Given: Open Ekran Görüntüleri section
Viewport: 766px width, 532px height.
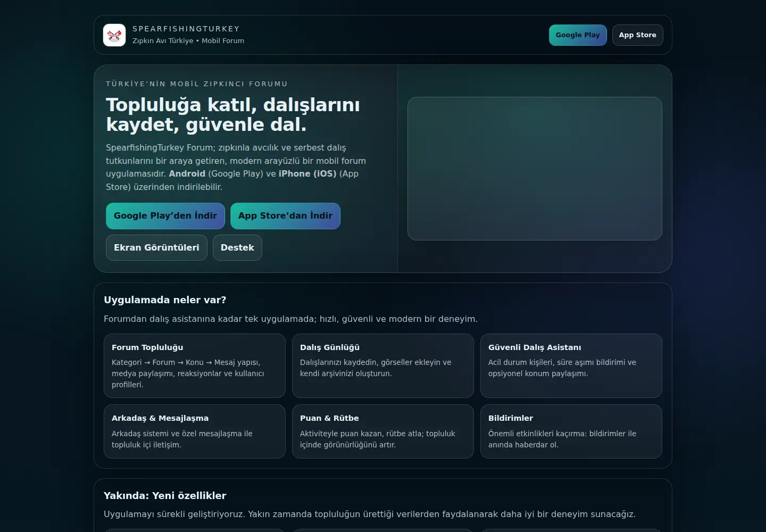Looking at the screenshot, I should pyautogui.click(x=156, y=248).
